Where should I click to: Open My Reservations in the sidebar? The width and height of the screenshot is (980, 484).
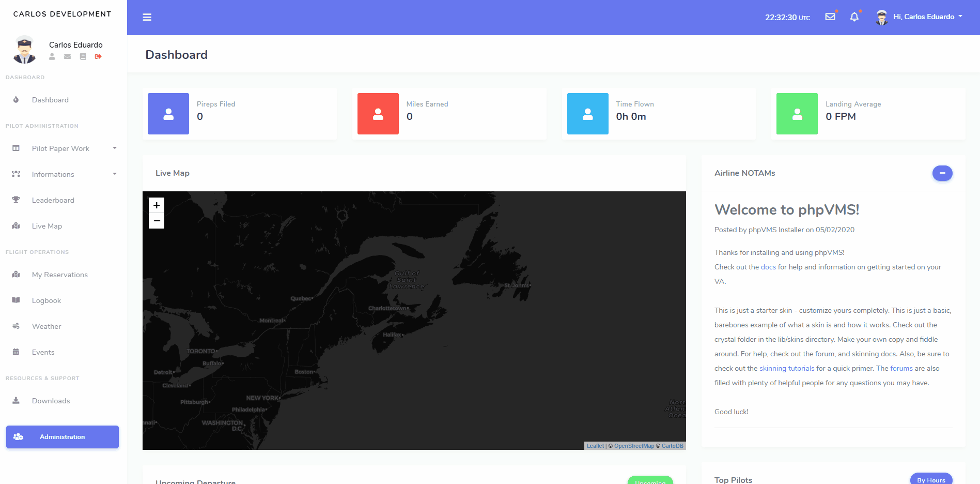pyautogui.click(x=60, y=275)
